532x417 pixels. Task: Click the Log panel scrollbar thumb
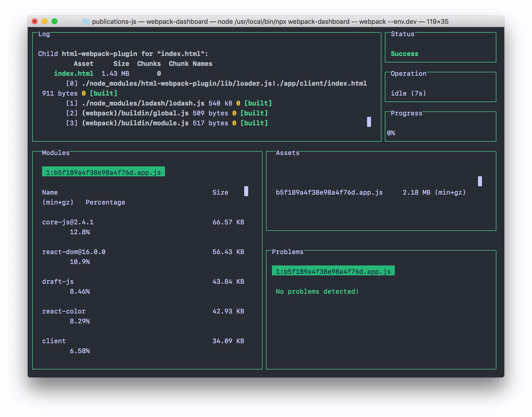click(x=369, y=122)
